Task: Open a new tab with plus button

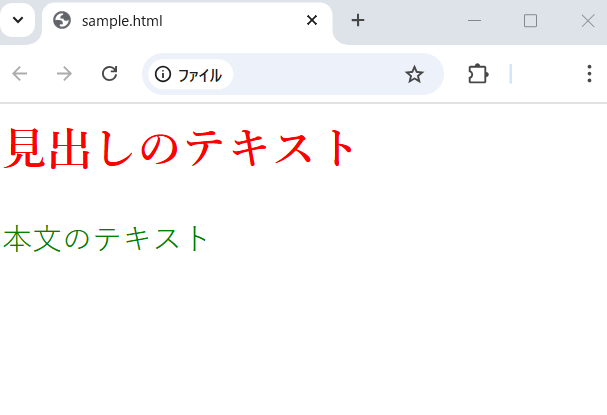Action: [358, 20]
